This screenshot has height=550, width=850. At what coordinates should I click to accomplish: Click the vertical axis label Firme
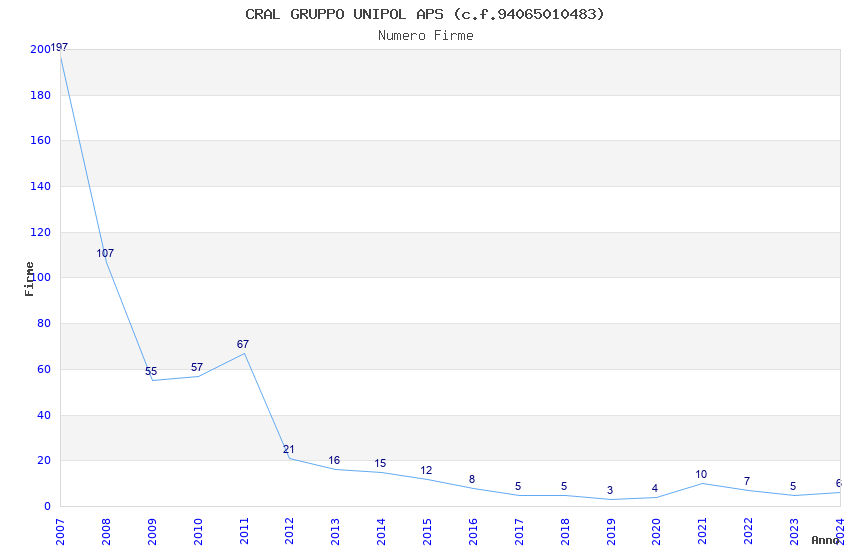pos(29,279)
